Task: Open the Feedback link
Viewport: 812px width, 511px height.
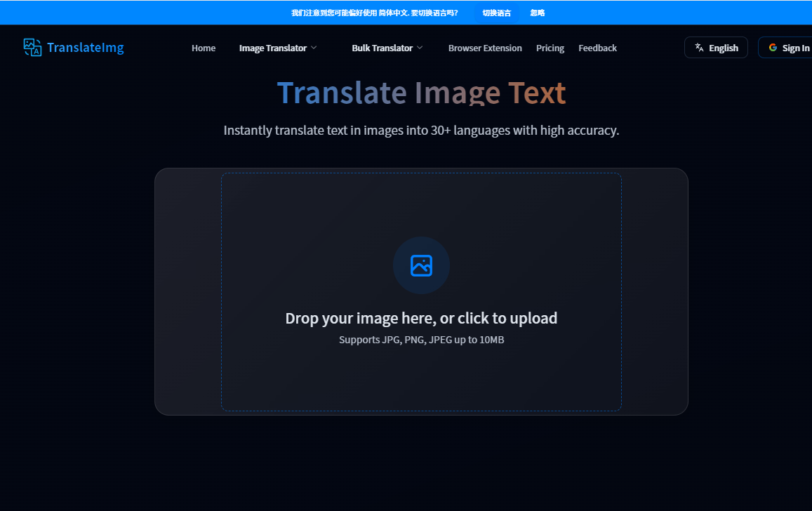Action: click(x=597, y=48)
